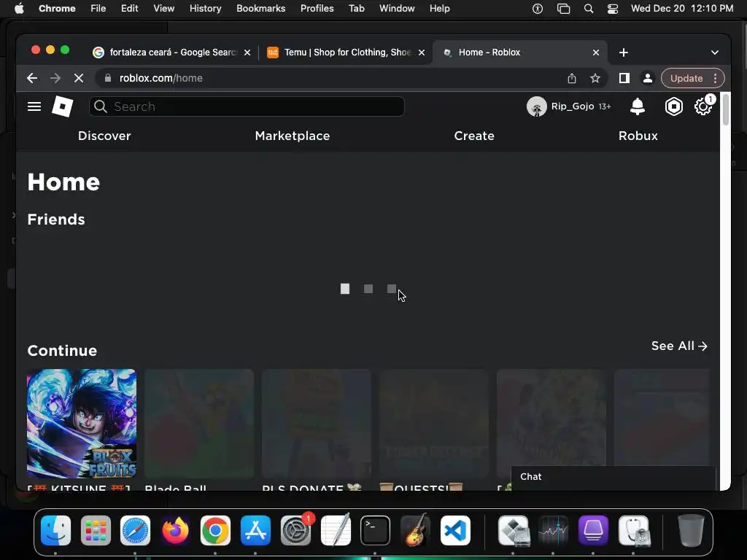Open Control Center in the menu bar
Viewport: 747px width, 560px height.
coord(613,9)
